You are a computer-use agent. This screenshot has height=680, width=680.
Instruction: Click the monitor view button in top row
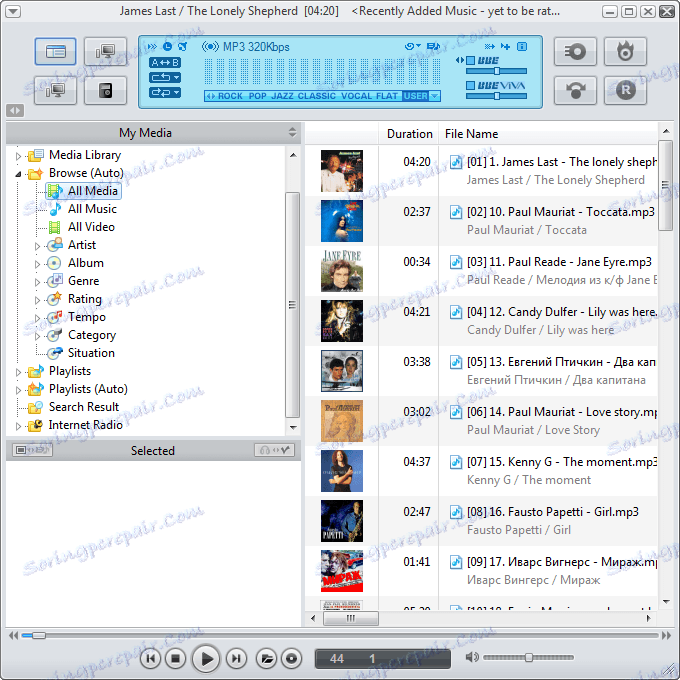tap(105, 52)
